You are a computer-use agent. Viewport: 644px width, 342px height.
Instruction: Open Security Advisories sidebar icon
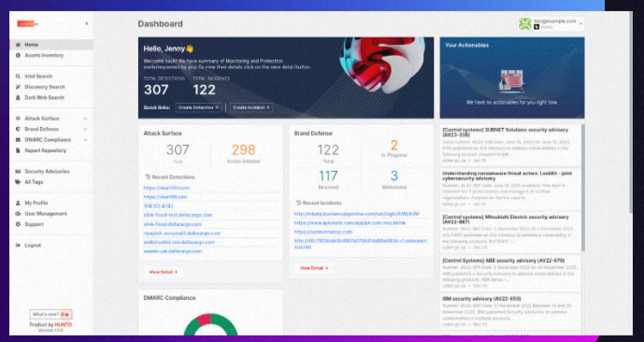(x=18, y=172)
